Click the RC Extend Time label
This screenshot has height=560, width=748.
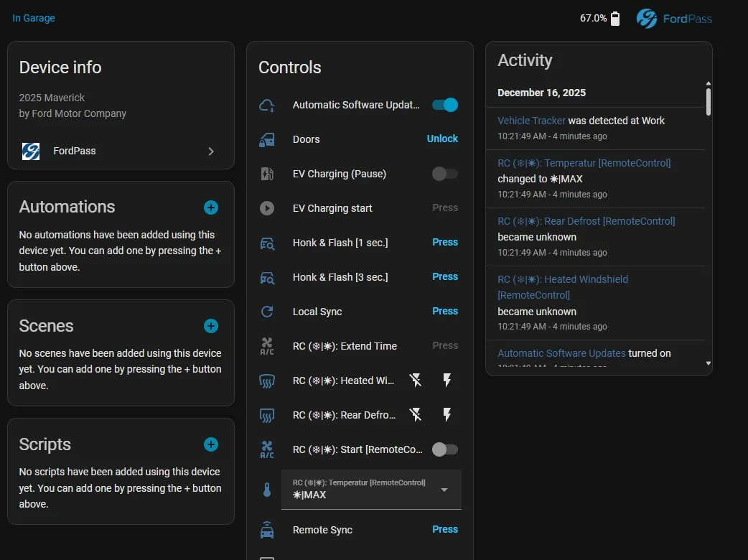[345, 346]
